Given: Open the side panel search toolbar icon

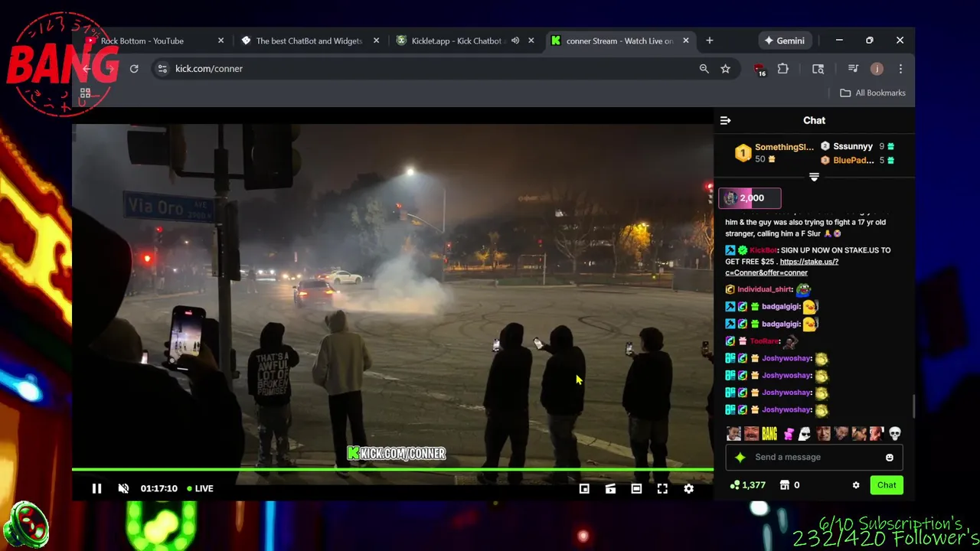Looking at the screenshot, I should tap(818, 69).
